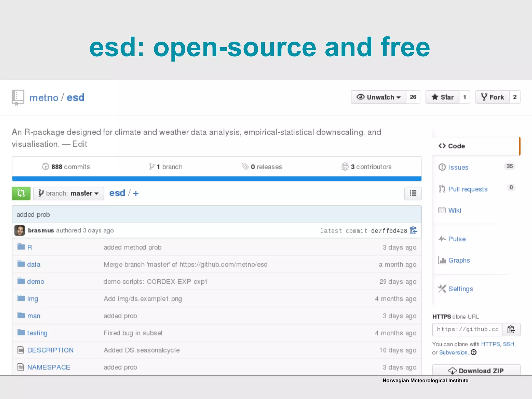This screenshot has height=399, width=532.
Task: Open the Wiki tab label
Action: pos(455,210)
